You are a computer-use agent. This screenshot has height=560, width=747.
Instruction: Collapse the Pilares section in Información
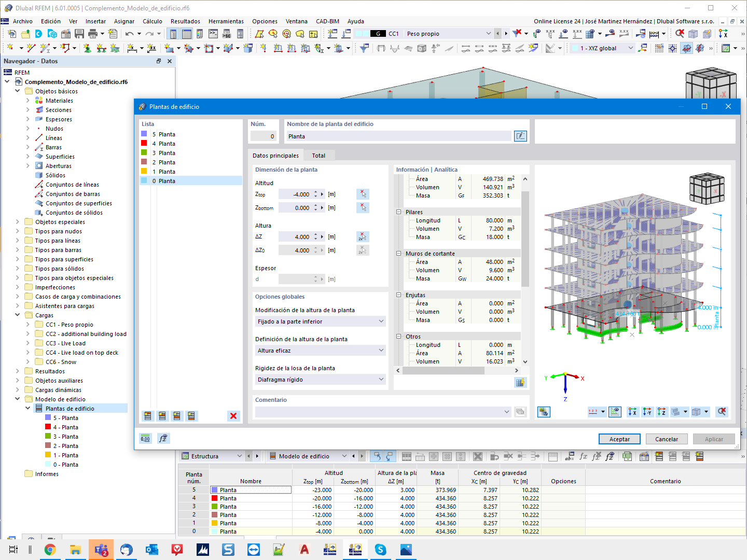point(399,212)
